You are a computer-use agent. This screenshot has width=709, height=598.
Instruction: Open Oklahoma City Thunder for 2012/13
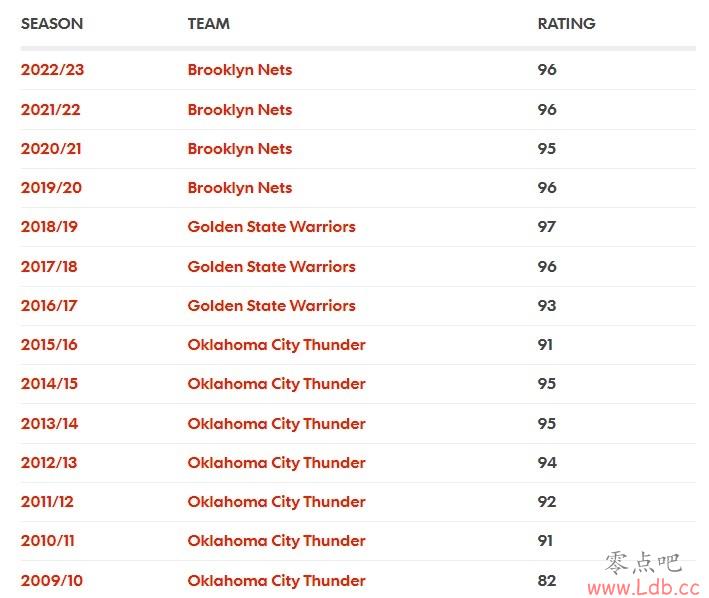276,463
